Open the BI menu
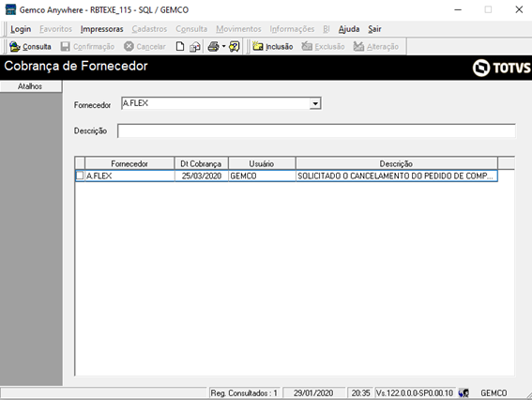This screenshot has height=400, width=532. tap(327, 29)
